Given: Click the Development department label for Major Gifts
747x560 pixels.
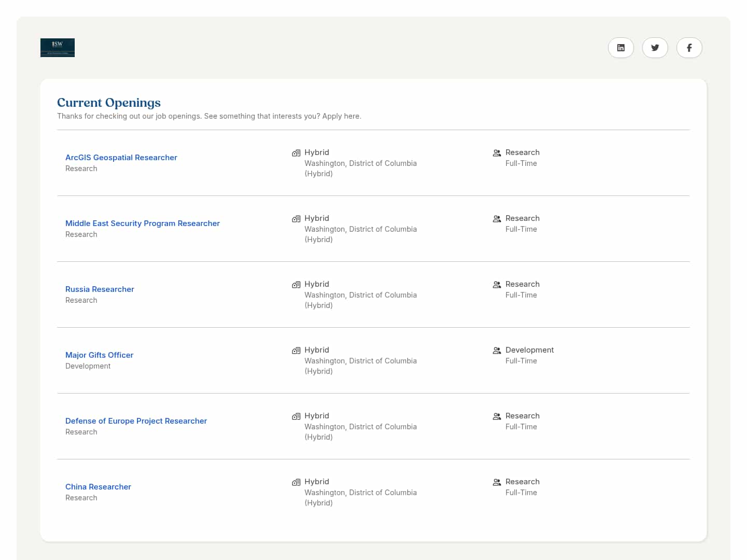Looking at the screenshot, I should click(x=529, y=350).
